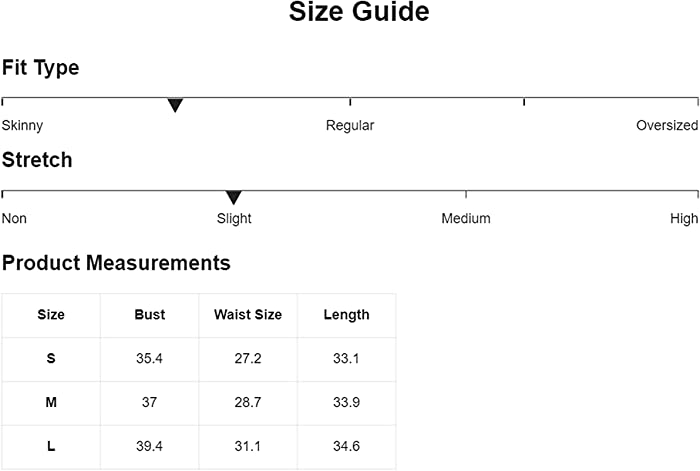The height and width of the screenshot is (471, 700).
Task: Click the Size Guide heading
Action: 359,11
